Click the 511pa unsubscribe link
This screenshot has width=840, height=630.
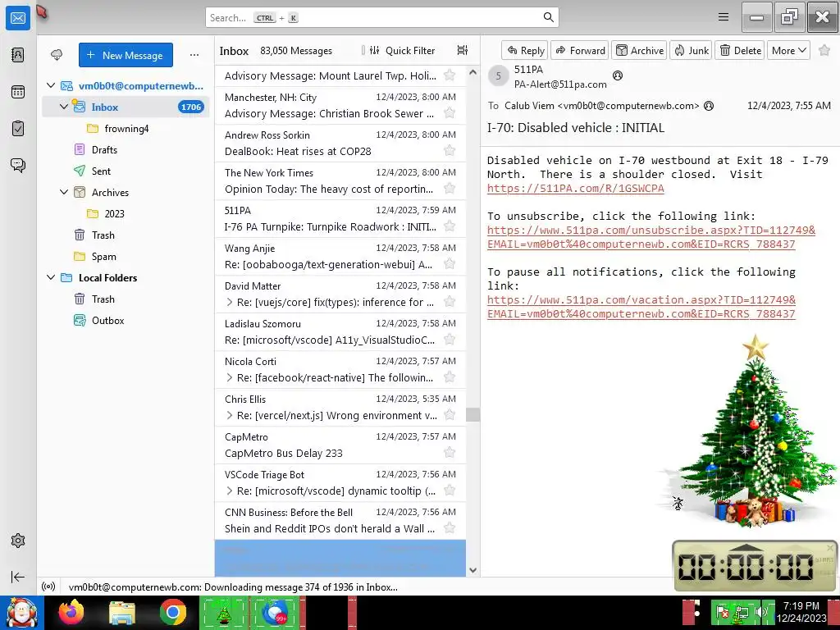(x=651, y=237)
